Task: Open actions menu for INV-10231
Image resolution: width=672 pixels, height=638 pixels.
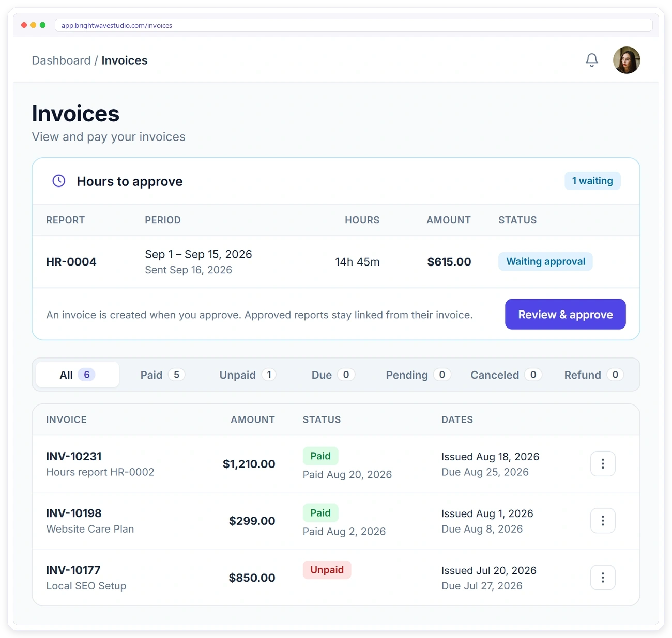Action: (x=603, y=463)
